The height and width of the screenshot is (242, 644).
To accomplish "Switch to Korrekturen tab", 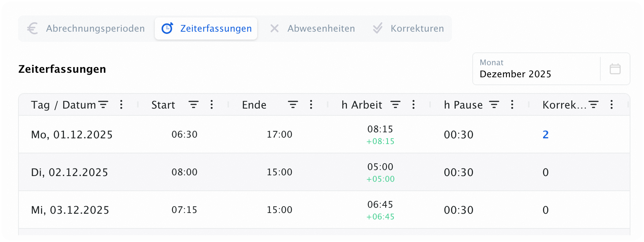I will [408, 29].
